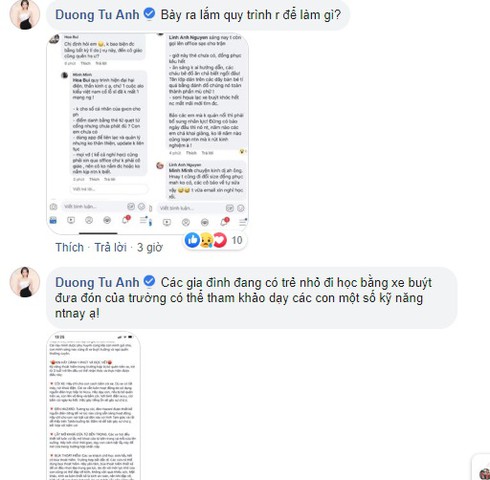Click the comment text about xe buýt
Screen dimensions: 490x480
coord(243,298)
